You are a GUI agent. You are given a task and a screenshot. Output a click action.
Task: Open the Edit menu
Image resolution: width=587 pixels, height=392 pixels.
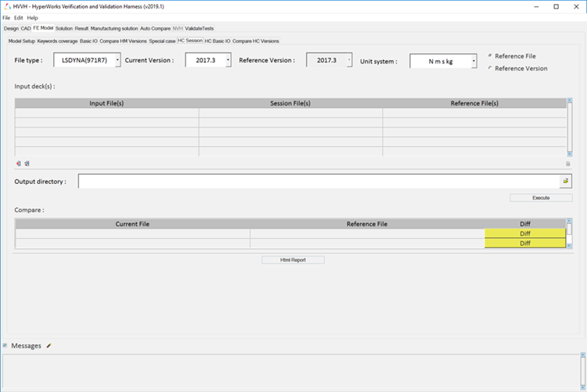[x=18, y=17]
